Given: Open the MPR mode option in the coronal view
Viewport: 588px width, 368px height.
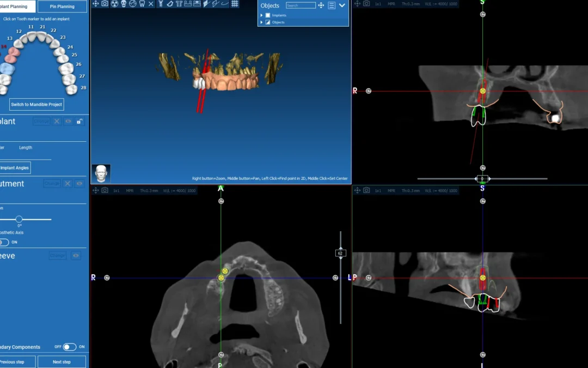Looking at the screenshot, I should (x=391, y=4).
